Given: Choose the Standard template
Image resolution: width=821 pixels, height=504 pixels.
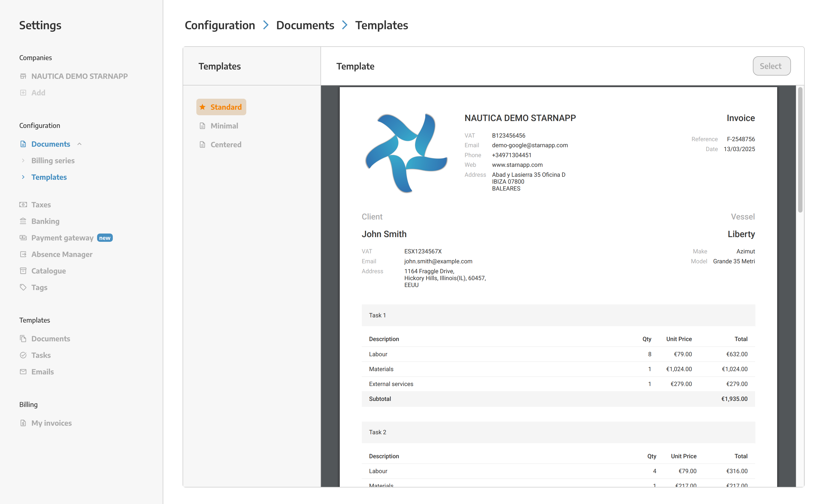Looking at the screenshot, I should (x=221, y=107).
